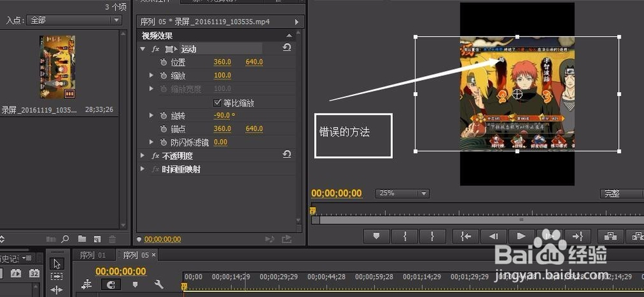Expand the 时间重映射 effect
Image resolution: width=644 pixels, height=297 pixels.
point(142,169)
